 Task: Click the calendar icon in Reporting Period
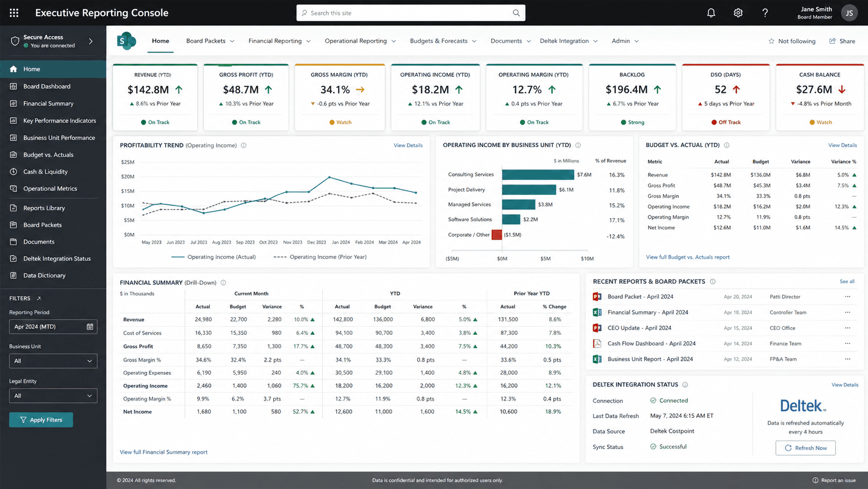(x=90, y=327)
